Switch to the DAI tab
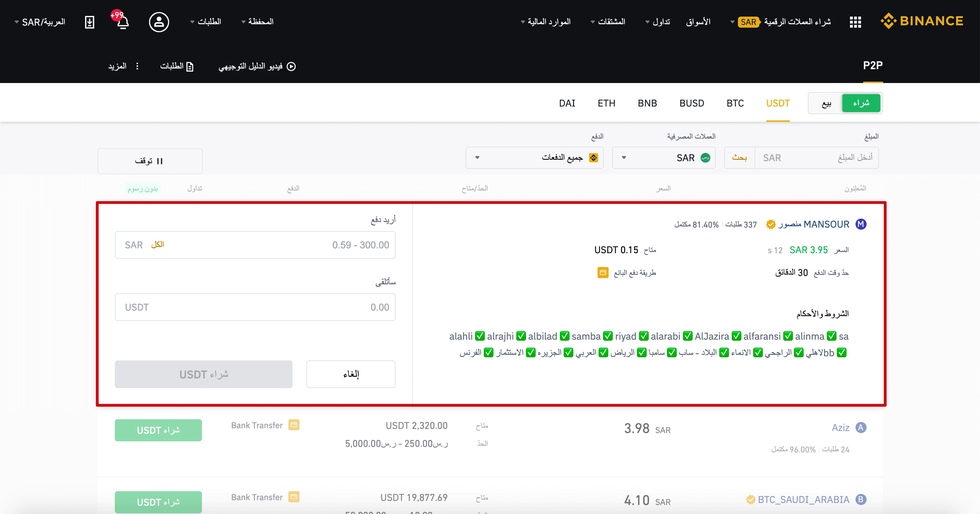The width and height of the screenshot is (980, 514). coord(567,103)
